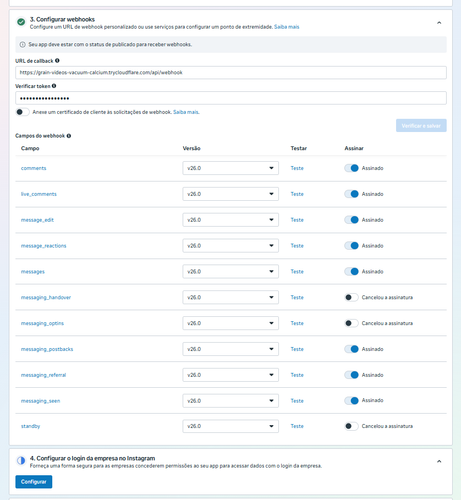Toggle subscription for message_edit field
Image resolution: width=461 pixels, height=500 pixels.
pyautogui.click(x=351, y=220)
